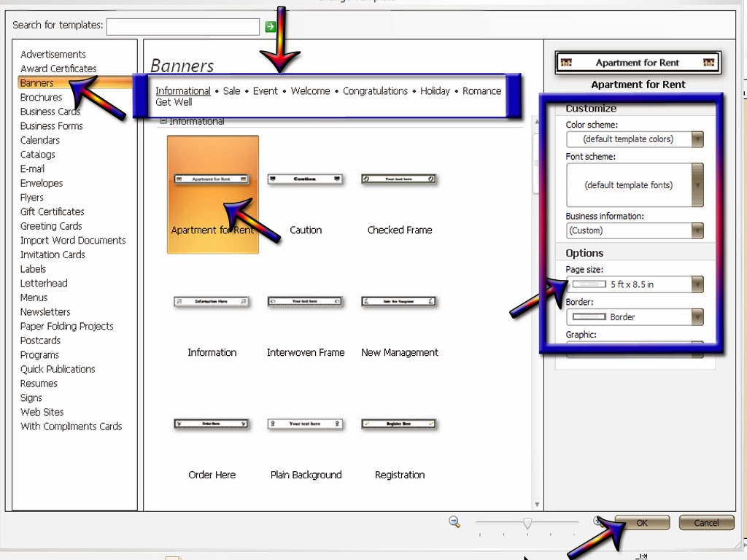747x560 pixels.
Task: Click the OK button
Action: [x=642, y=522]
